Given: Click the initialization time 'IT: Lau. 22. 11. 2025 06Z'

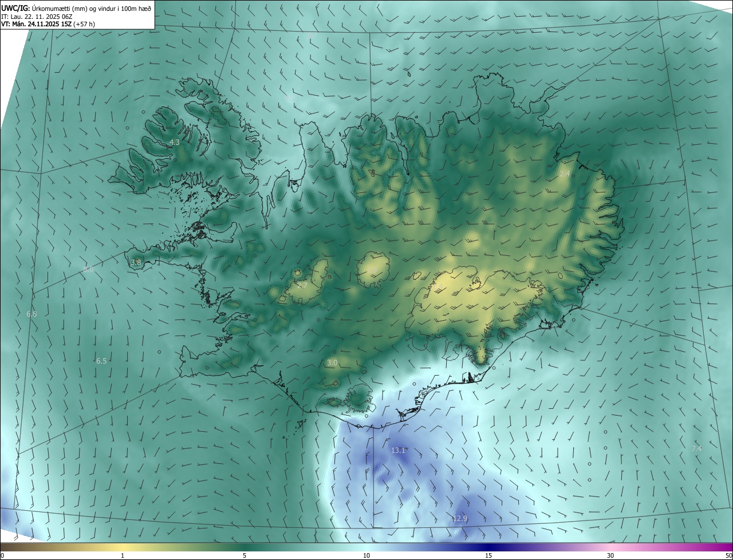Looking at the screenshot, I should 37,17.
